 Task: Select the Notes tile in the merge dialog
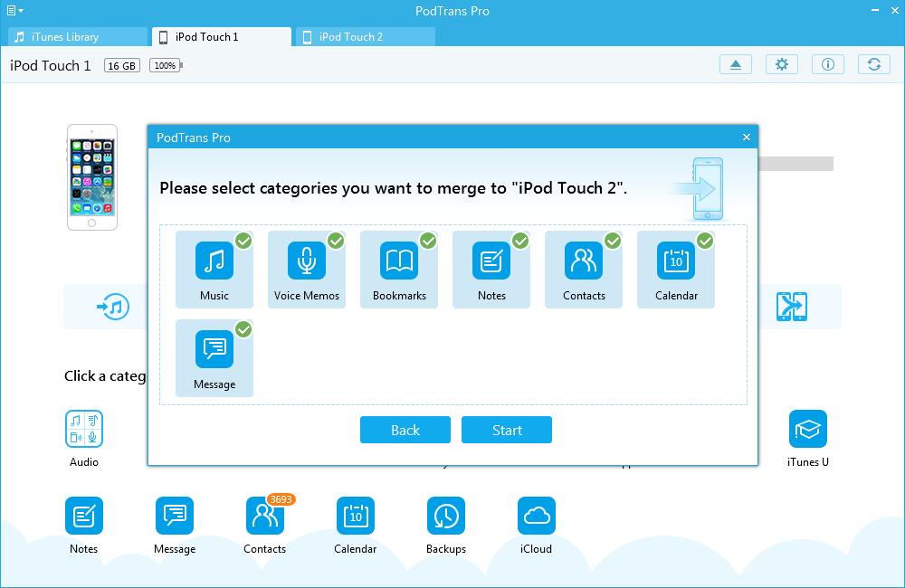click(491, 270)
